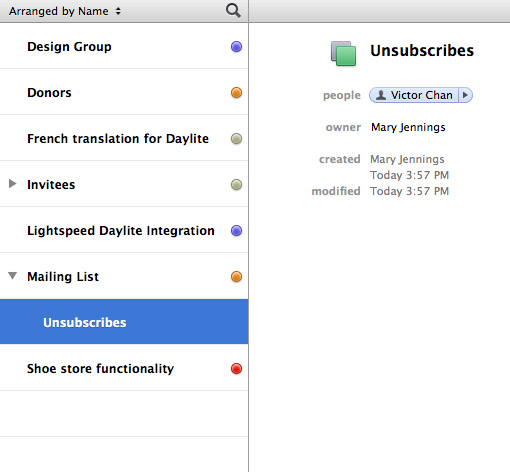
Task: Collapse the Mailing List group
Action: 13,276
